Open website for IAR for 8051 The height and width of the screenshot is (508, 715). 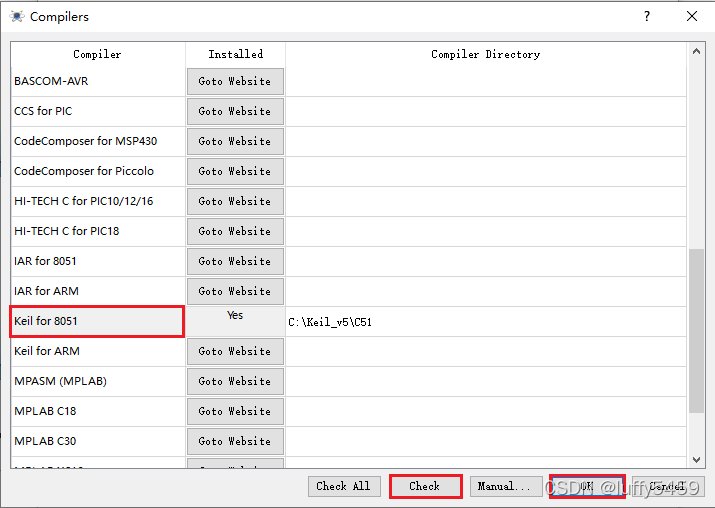pos(235,262)
